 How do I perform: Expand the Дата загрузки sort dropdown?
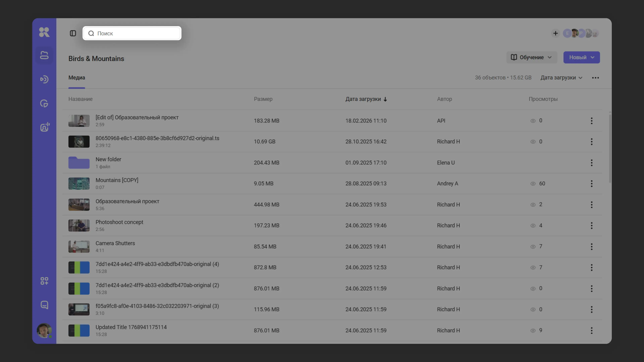pyautogui.click(x=561, y=78)
